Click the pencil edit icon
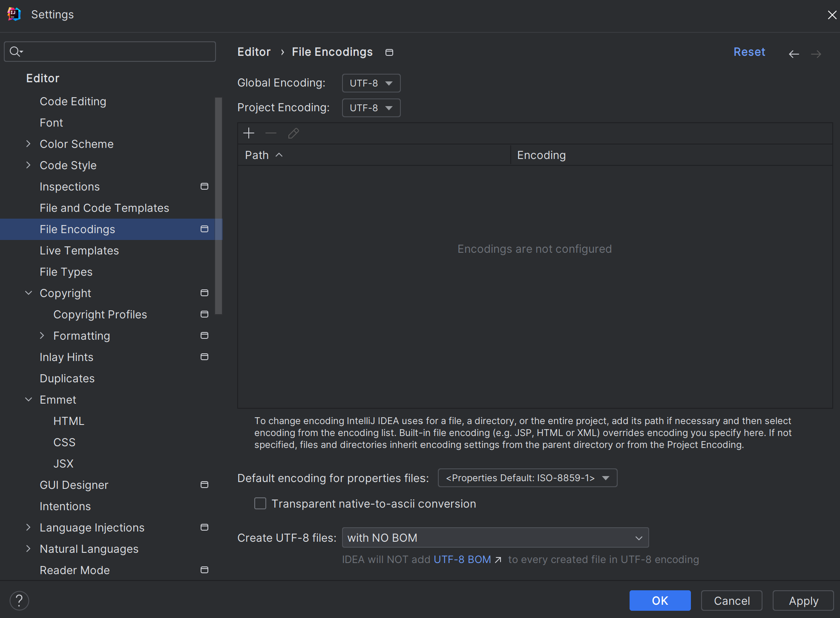 (293, 133)
